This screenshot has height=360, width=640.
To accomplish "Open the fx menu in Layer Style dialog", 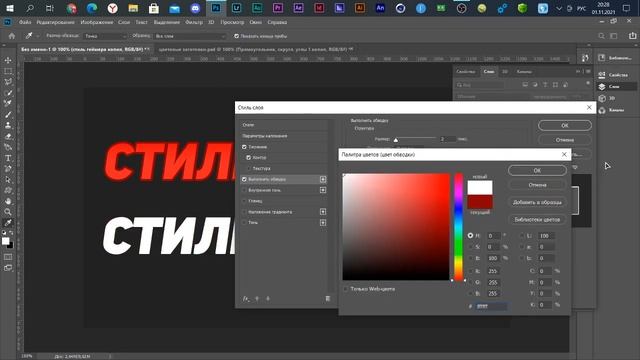I will tap(246, 299).
